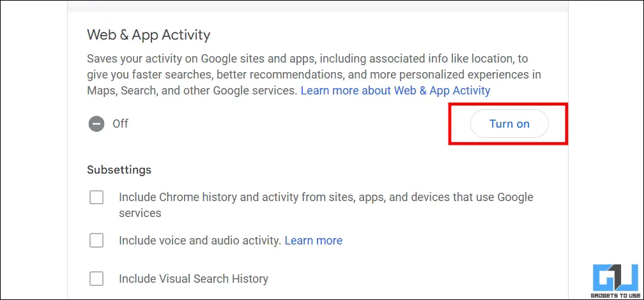Screen dimensions: 644x300
Task: Click the Include Chrome history label text
Action: [256, 197]
